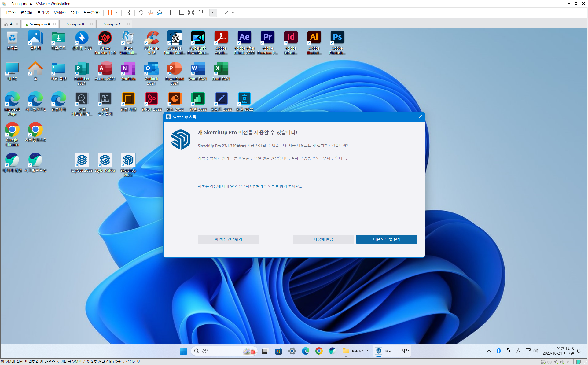Viewport: 588px width, 365px height.
Task: Switch to the Seung mo C tab
Action: pyautogui.click(x=112, y=24)
